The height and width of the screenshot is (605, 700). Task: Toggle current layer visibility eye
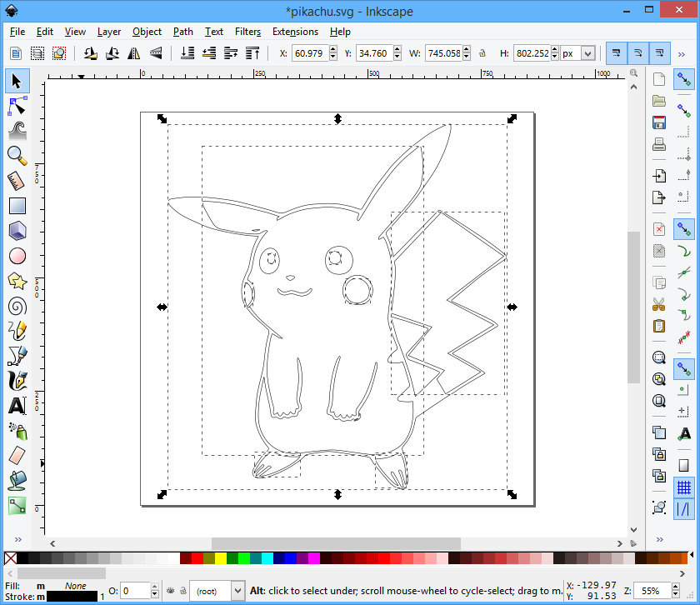171,591
